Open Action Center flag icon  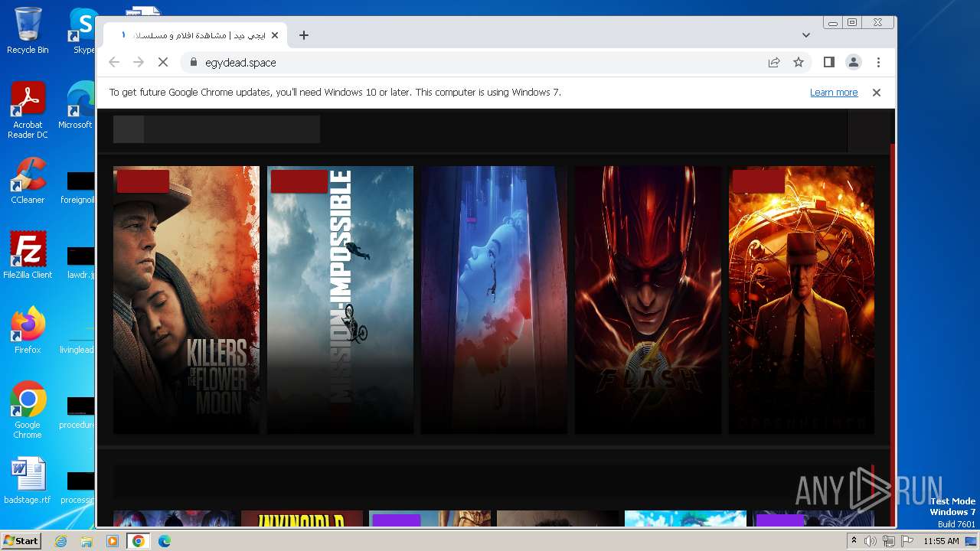pyautogui.click(x=906, y=541)
